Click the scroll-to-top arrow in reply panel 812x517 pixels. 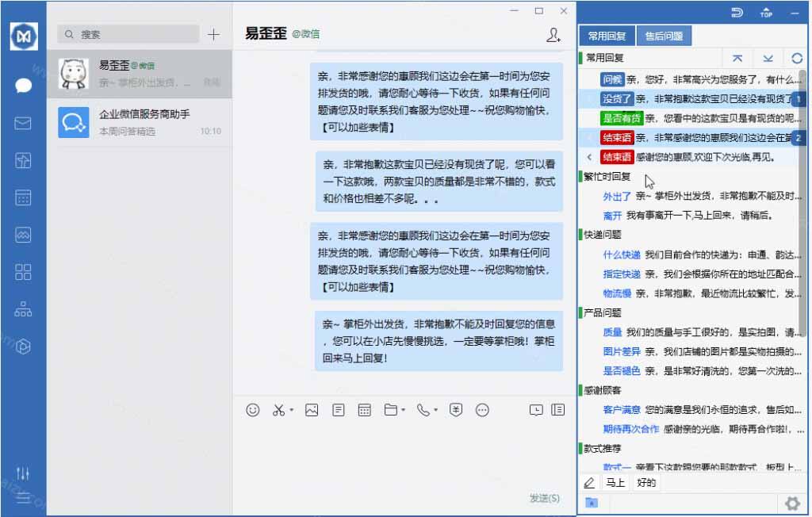[737, 58]
